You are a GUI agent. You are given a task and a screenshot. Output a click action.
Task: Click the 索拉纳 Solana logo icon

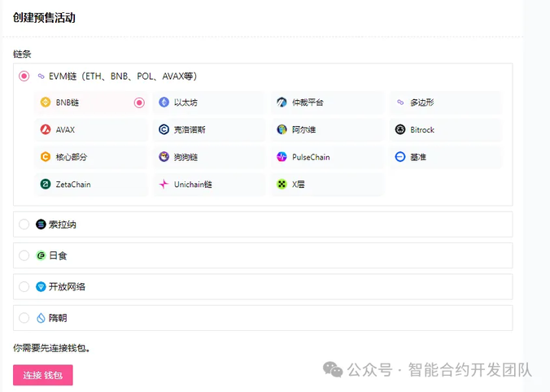[x=41, y=224]
